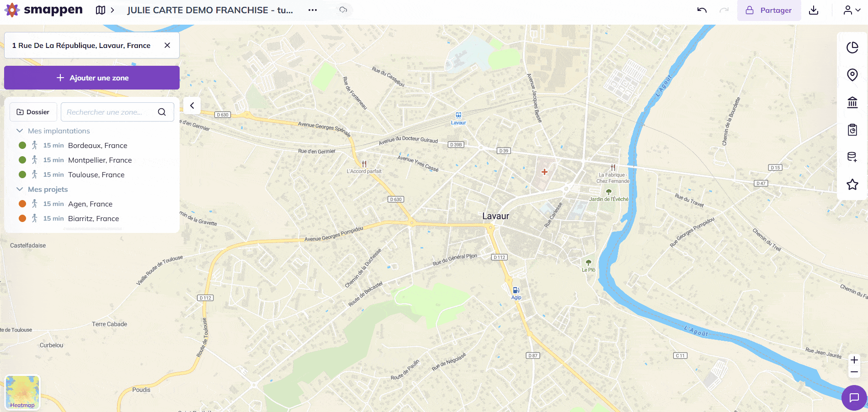Toggle orange dot for Agen zone
Screen dimensions: 868x412
[x=22, y=204]
